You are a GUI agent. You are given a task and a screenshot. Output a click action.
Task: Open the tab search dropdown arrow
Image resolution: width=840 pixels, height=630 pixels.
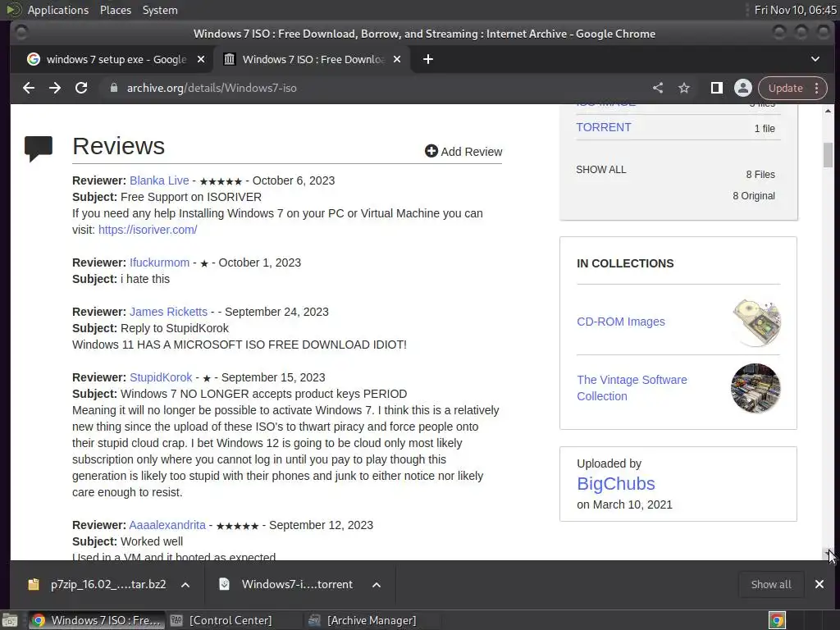[x=815, y=59]
